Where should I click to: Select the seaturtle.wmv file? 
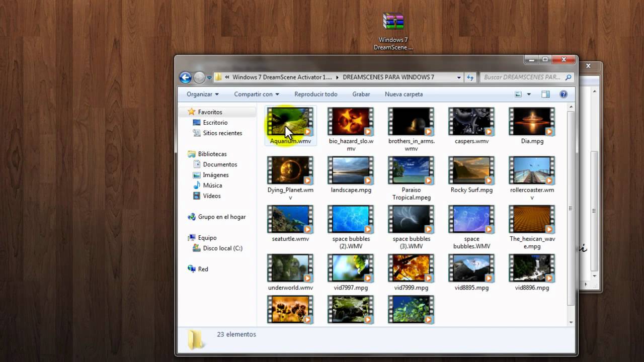click(290, 223)
